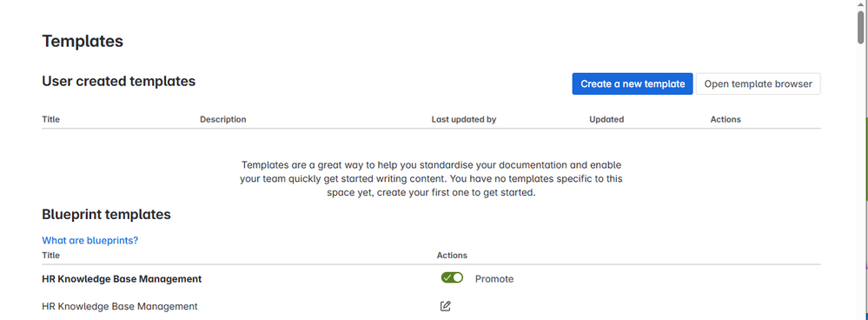Edit the HR Knowledge Base Management template
868x320 pixels.
(x=445, y=305)
